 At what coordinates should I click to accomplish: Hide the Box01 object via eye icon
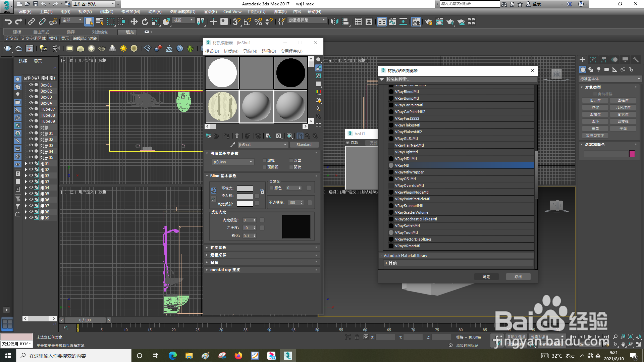click(31, 85)
